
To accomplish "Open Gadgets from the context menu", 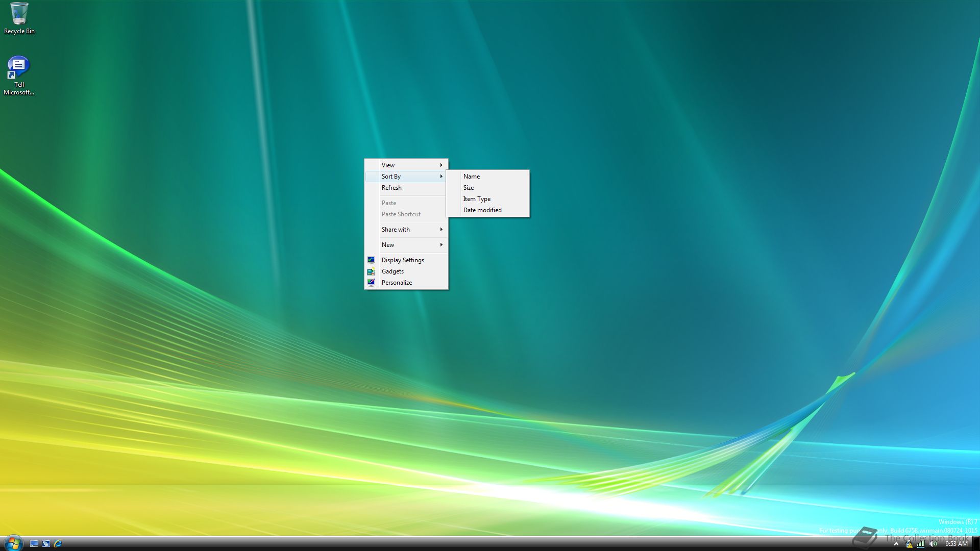I will point(406,271).
